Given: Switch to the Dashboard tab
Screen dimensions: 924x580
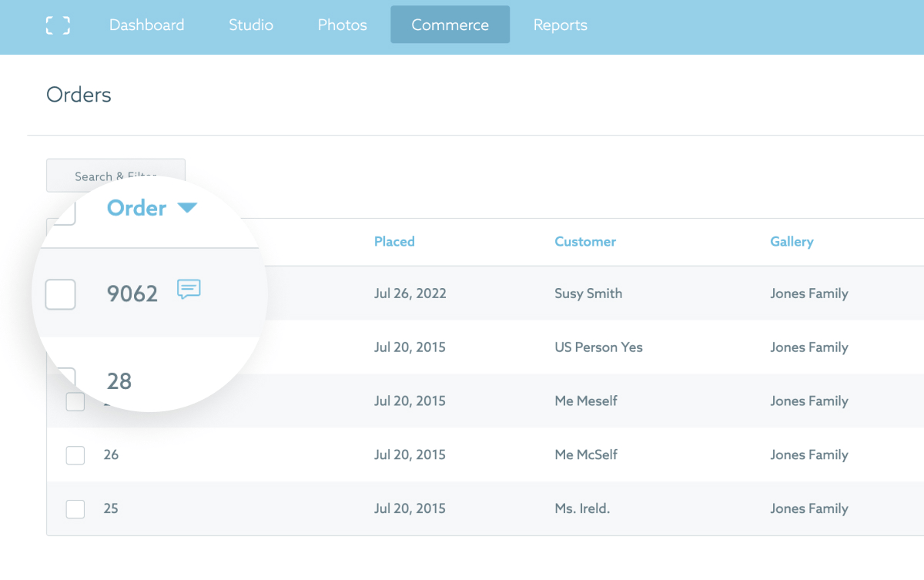Looking at the screenshot, I should click(x=146, y=24).
